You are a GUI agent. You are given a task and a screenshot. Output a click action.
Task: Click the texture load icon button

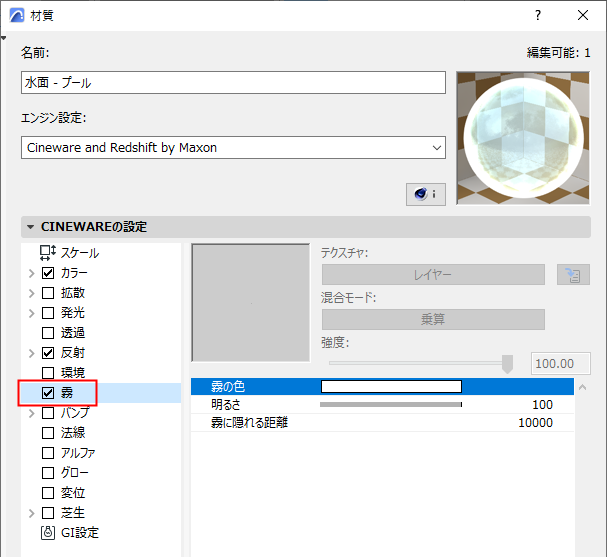(573, 275)
